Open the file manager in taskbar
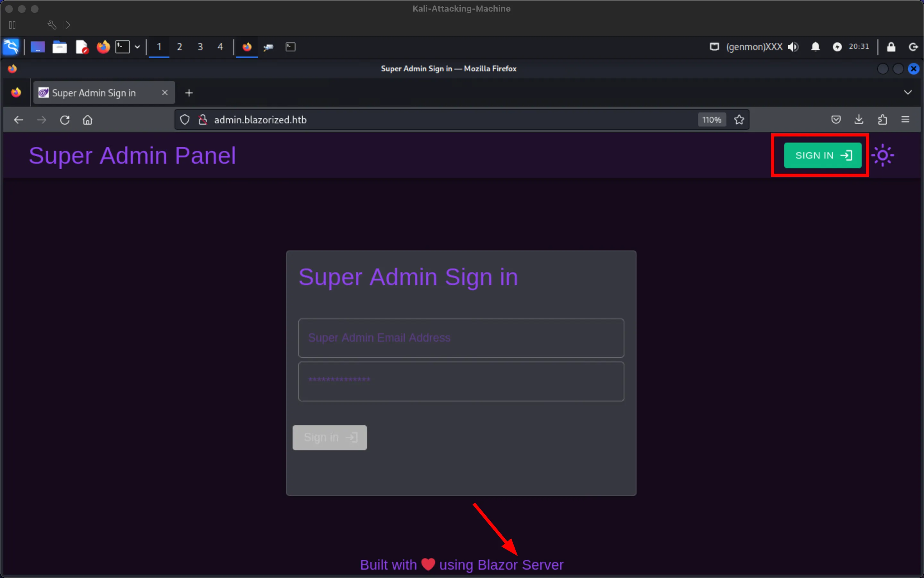This screenshot has height=578, width=924. [60, 47]
